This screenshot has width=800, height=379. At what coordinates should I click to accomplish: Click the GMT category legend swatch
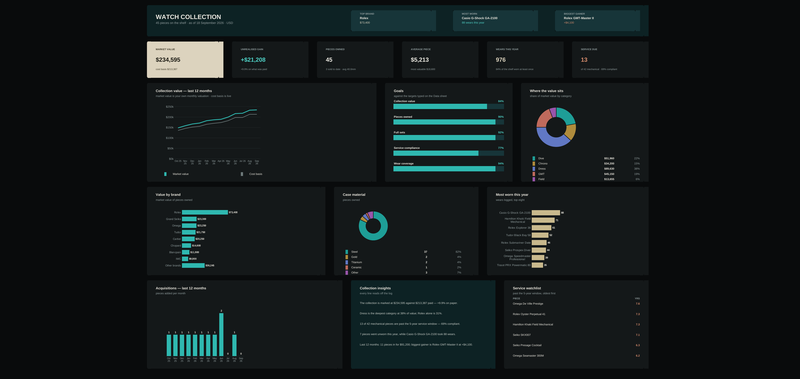pyautogui.click(x=534, y=174)
